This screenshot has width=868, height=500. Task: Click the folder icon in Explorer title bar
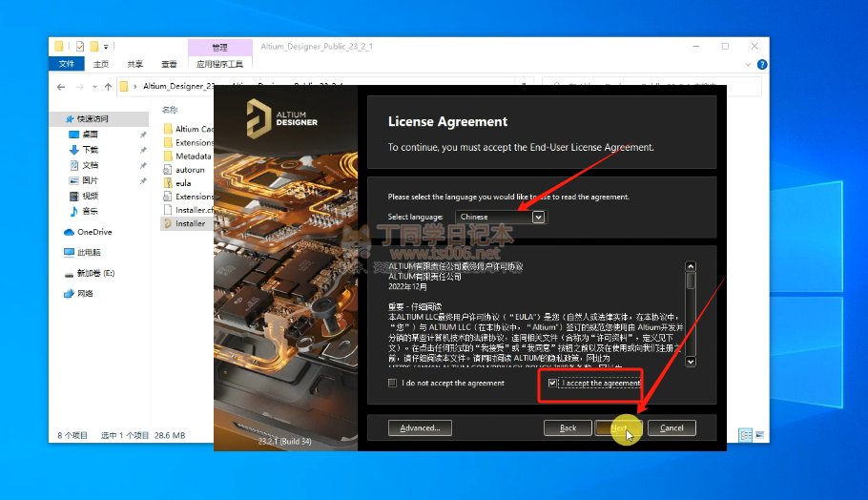pyautogui.click(x=59, y=47)
